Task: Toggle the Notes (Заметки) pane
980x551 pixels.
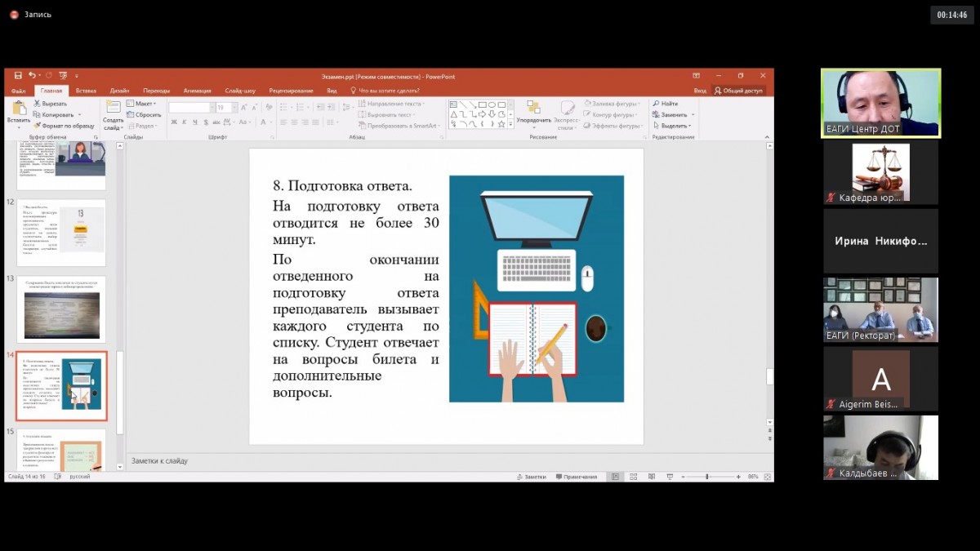Action: click(x=531, y=477)
